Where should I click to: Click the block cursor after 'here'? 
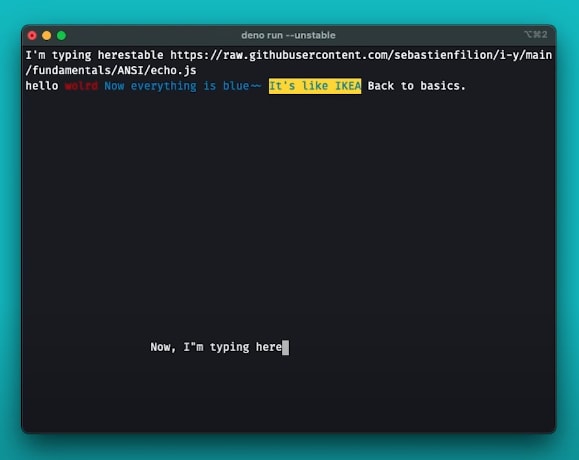tap(285, 347)
